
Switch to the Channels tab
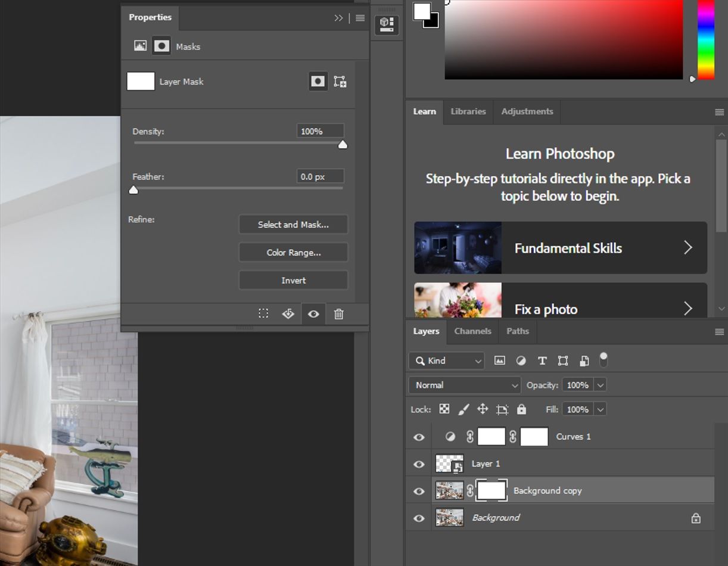(x=472, y=331)
